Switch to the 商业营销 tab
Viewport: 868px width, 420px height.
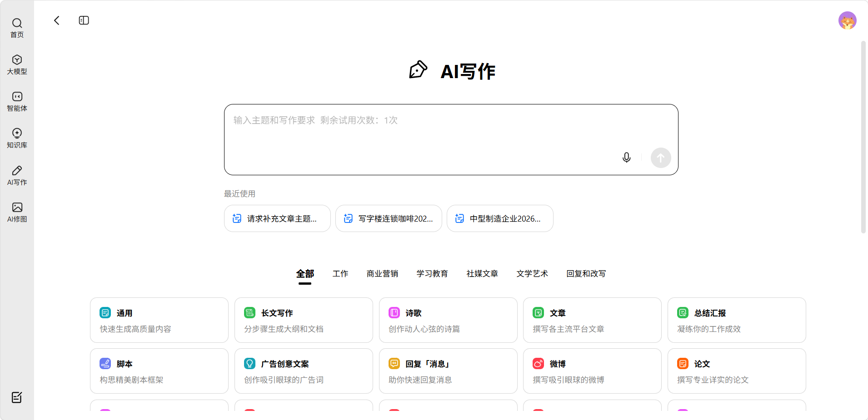[x=382, y=274]
